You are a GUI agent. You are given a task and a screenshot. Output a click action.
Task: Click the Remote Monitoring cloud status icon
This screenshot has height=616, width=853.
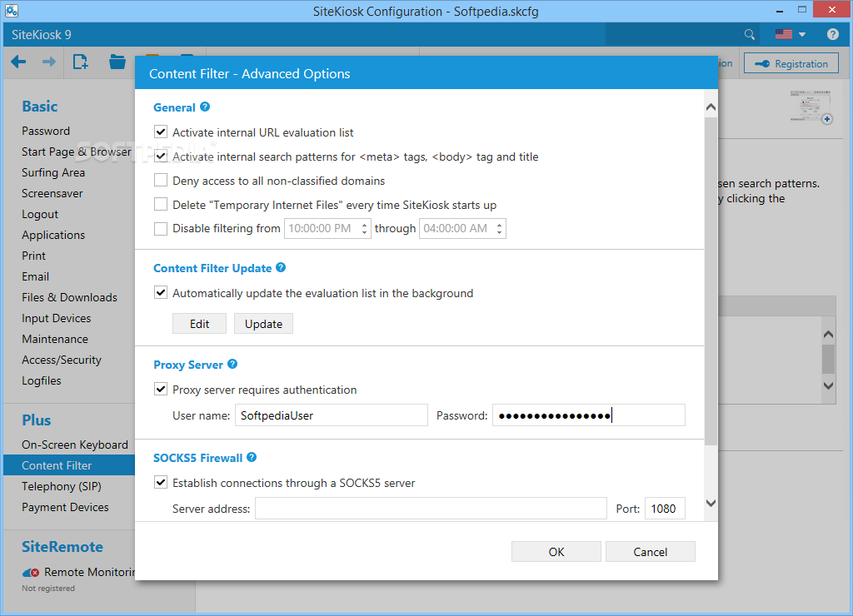pyautogui.click(x=31, y=573)
